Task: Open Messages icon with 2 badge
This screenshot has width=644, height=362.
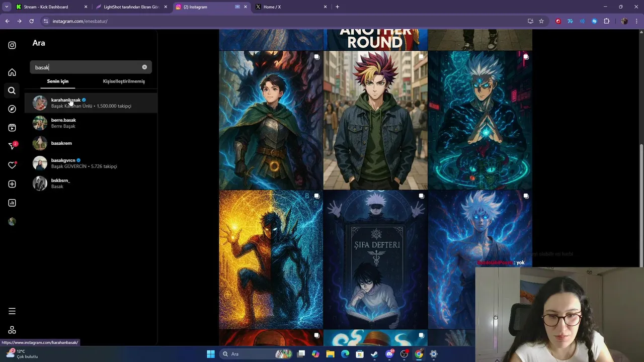Action: 13,146
